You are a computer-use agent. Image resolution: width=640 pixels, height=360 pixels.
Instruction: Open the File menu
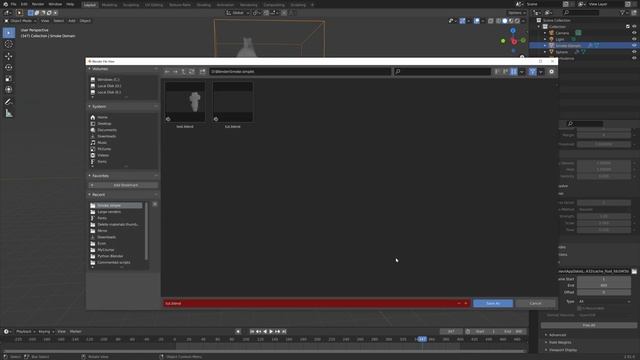point(13,4)
